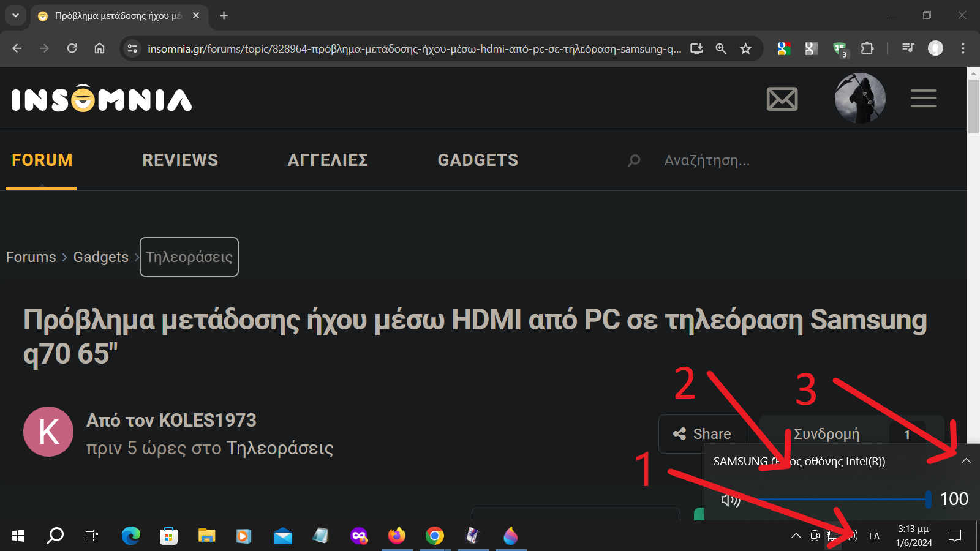This screenshot has height=551, width=980.
Task: Open the tab search dropdown
Action: [15, 15]
